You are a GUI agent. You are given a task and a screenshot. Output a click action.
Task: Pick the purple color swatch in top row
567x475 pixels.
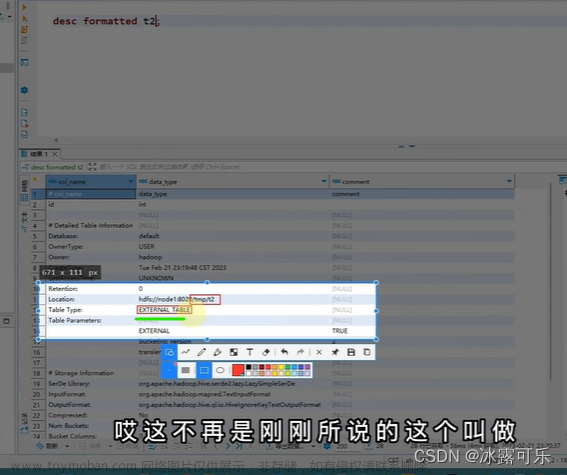point(307,367)
